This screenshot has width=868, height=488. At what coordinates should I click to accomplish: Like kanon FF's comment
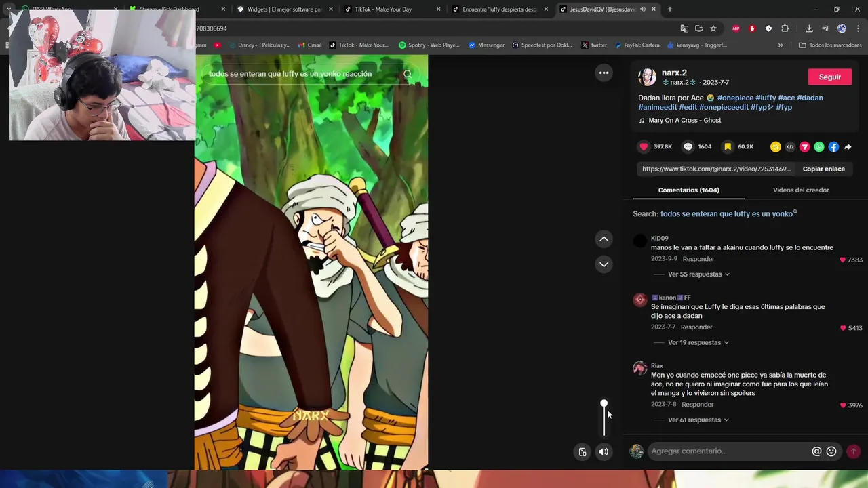pyautogui.click(x=843, y=328)
